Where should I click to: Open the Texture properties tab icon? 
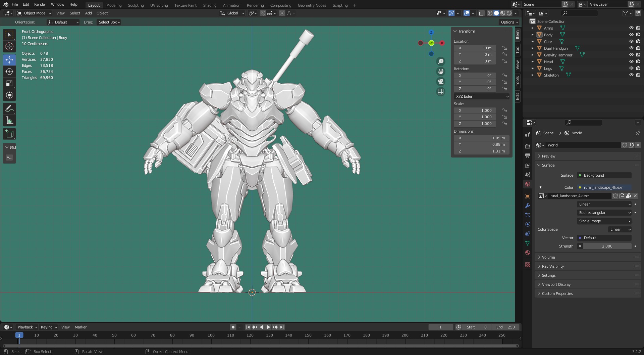[528, 265]
